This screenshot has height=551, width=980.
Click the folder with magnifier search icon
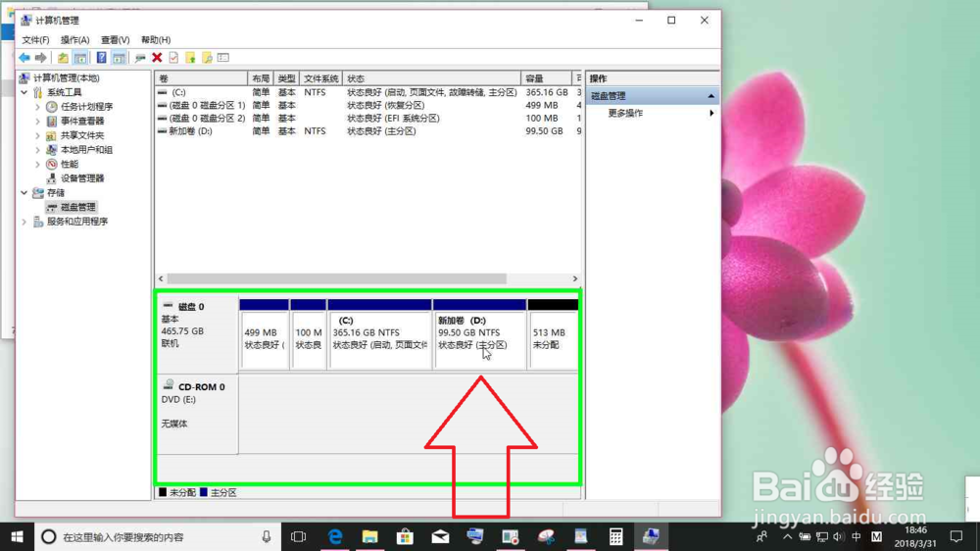click(x=207, y=58)
